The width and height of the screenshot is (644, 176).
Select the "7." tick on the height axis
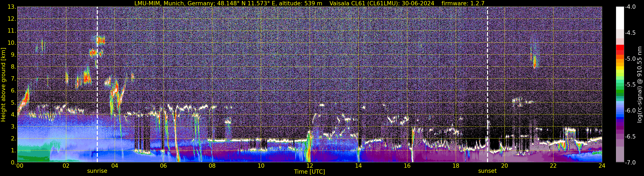[13, 79]
